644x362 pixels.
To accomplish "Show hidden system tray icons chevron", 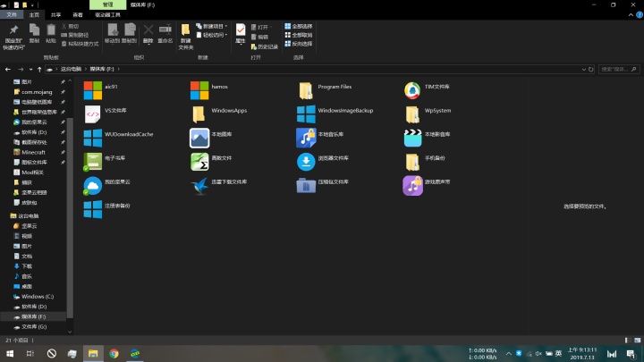I will coord(508,353).
